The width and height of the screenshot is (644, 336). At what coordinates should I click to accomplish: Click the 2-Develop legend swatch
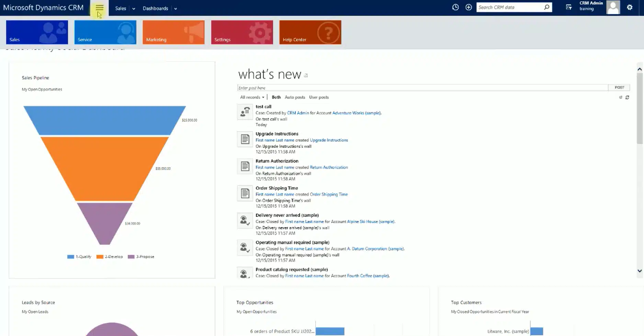100,257
